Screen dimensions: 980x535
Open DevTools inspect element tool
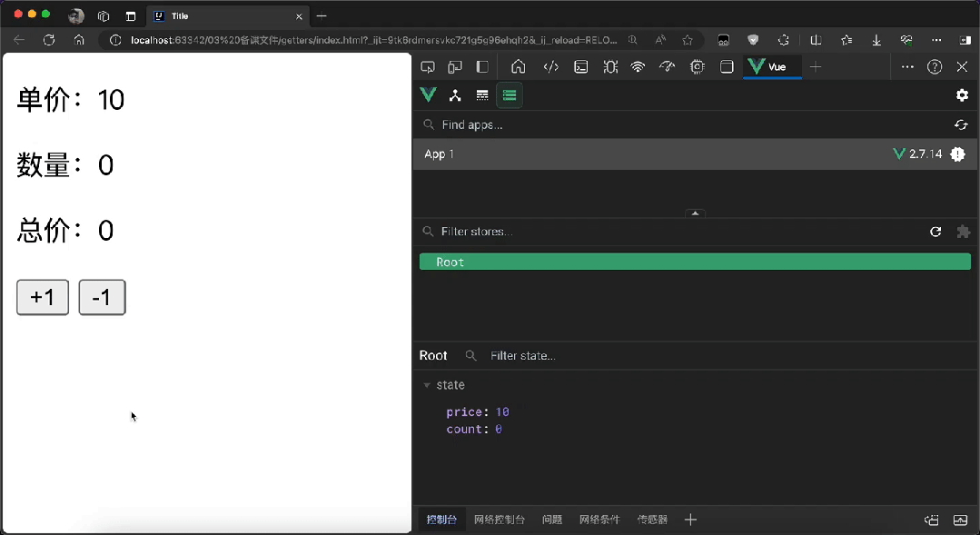pyautogui.click(x=428, y=67)
